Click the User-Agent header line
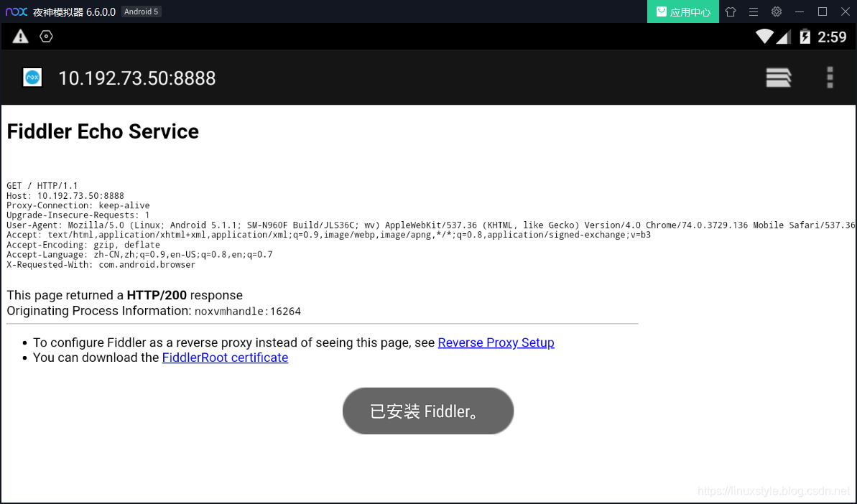857x504 pixels. point(431,225)
